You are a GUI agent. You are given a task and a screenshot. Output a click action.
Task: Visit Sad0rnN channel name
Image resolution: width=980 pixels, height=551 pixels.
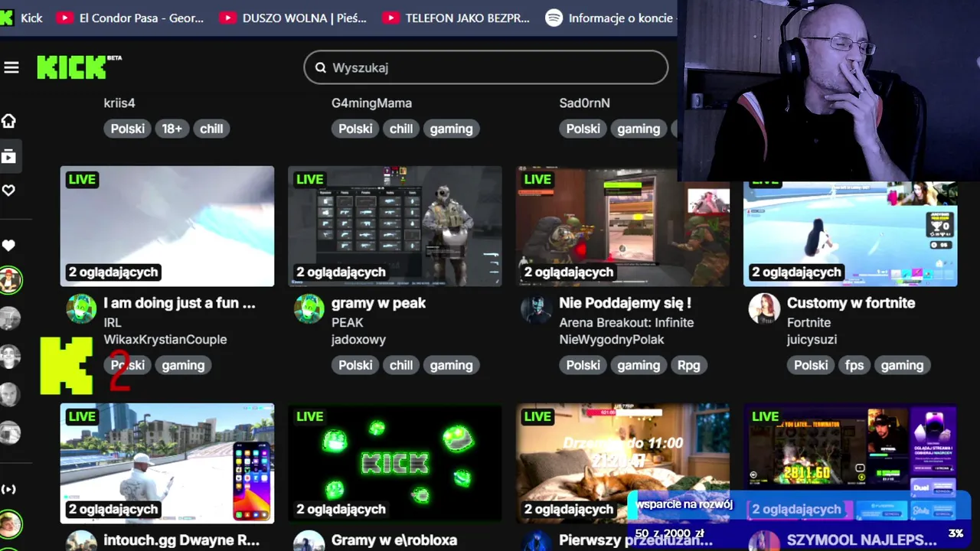(584, 103)
